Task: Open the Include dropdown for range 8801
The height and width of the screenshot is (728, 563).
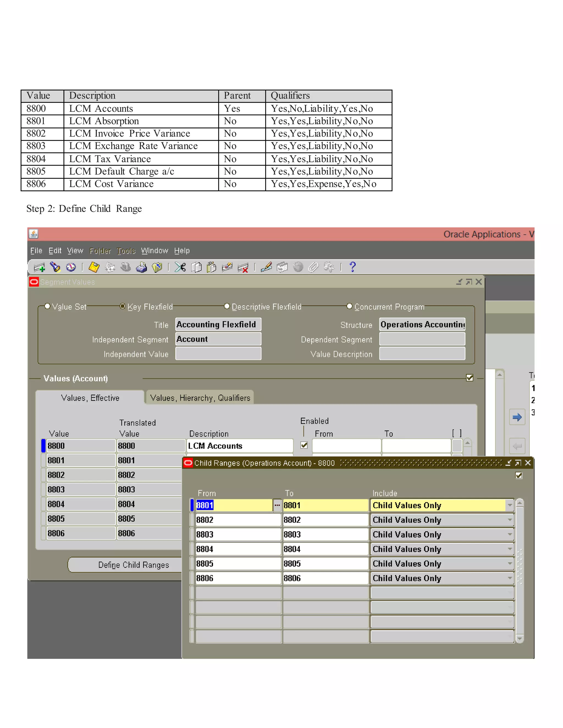Action: (510, 505)
